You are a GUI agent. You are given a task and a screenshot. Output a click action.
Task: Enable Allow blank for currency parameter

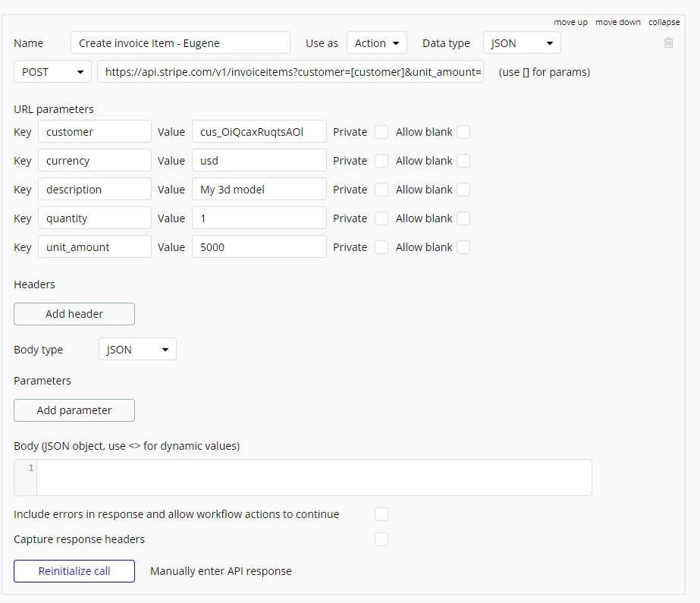(463, 161)
